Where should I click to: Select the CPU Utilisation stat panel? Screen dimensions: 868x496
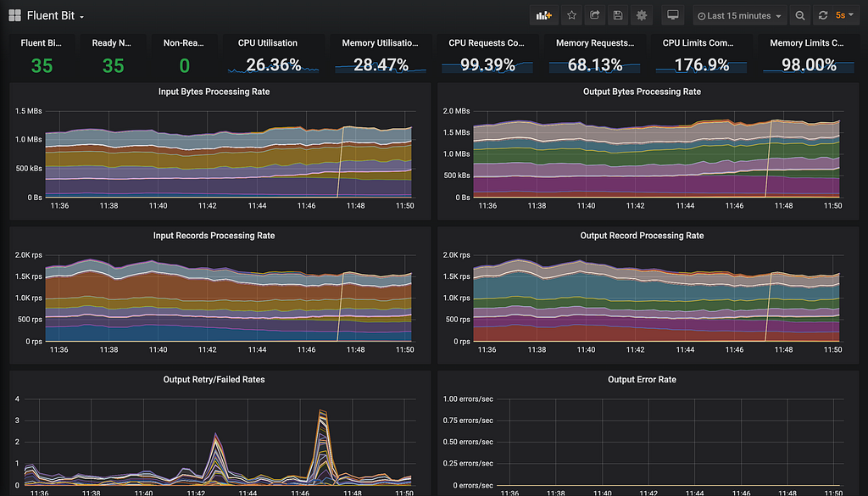[x=274, y=55]
